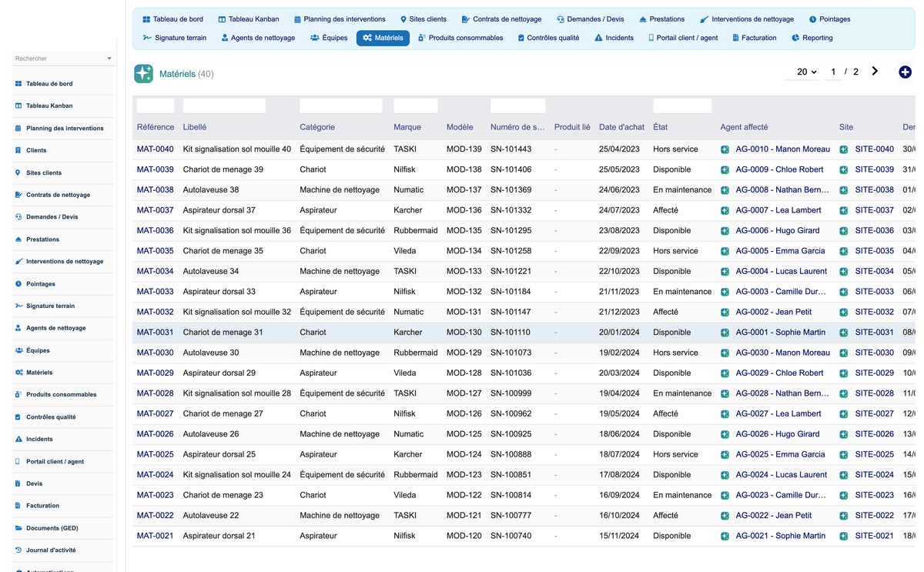
Task: Go to next page arrow
Action: (875, 71)
